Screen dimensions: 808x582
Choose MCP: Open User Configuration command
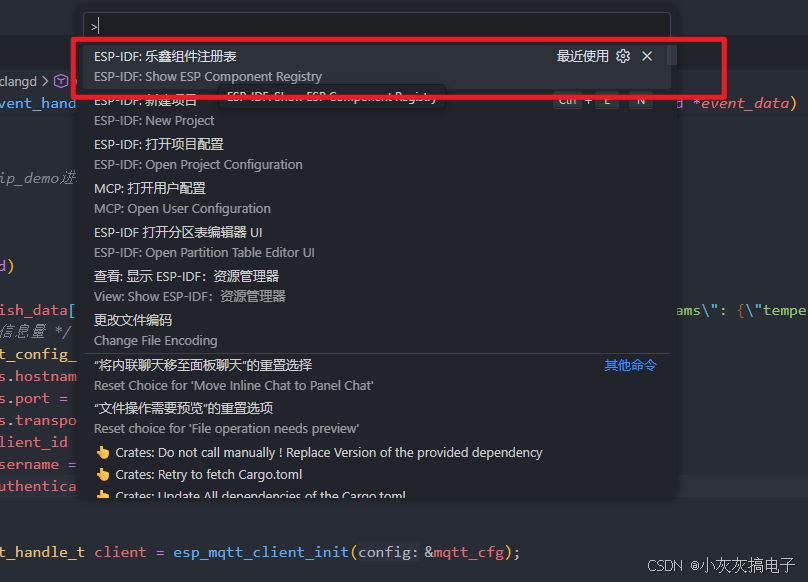(x=377, y=198)
